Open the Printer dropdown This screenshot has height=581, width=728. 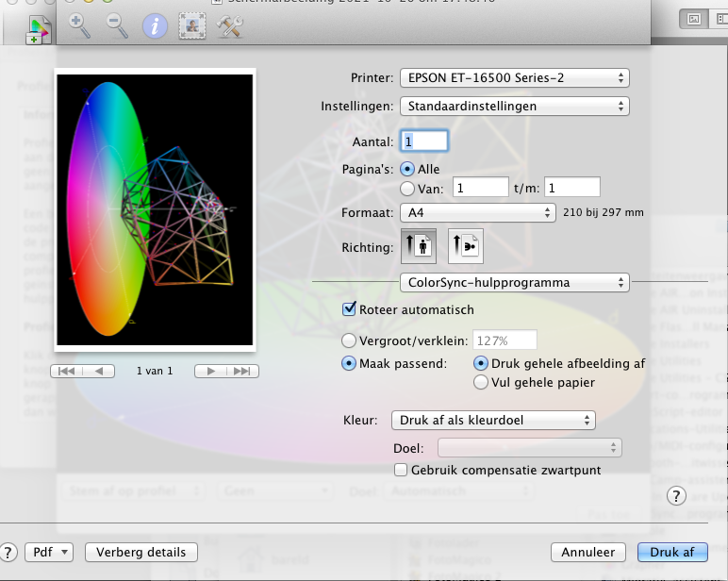pyautogui.click(x=514, y=78)
